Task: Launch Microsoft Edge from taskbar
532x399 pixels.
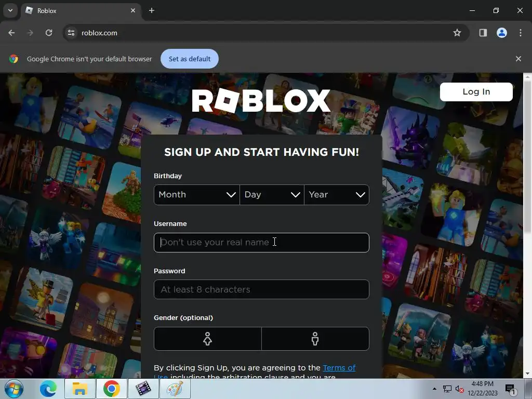Action: [48, 389]
